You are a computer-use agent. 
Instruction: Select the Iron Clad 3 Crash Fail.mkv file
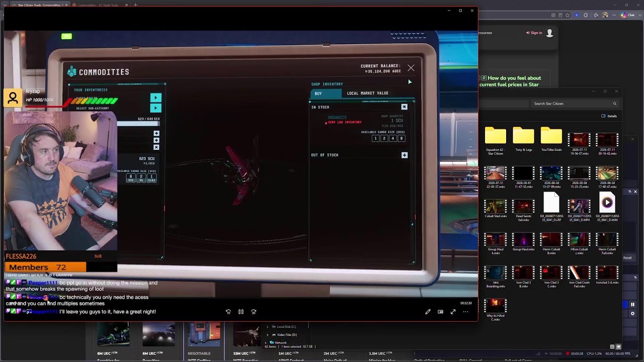[x=579, y=277]
